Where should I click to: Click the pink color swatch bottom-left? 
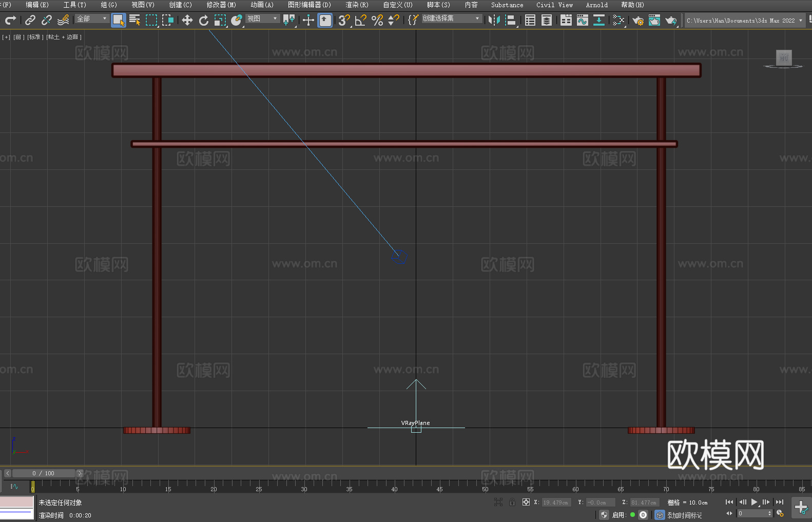click(16, 502)
